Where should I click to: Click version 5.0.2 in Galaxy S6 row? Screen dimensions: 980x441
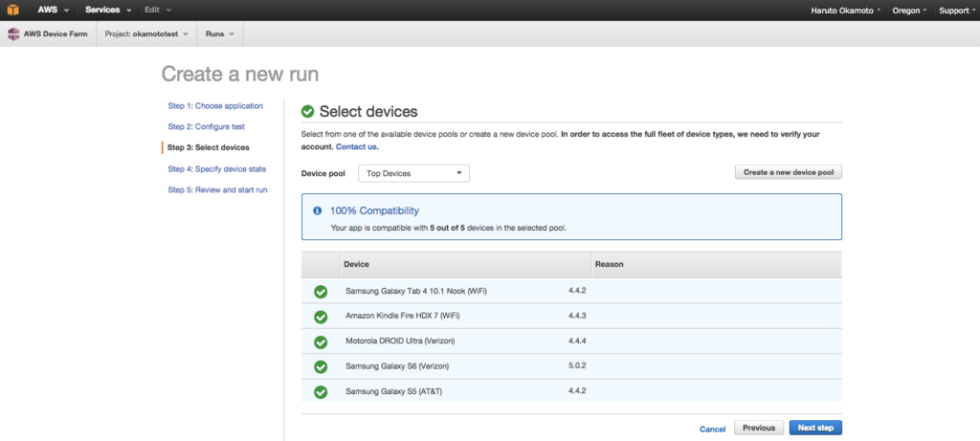[577, 365]
